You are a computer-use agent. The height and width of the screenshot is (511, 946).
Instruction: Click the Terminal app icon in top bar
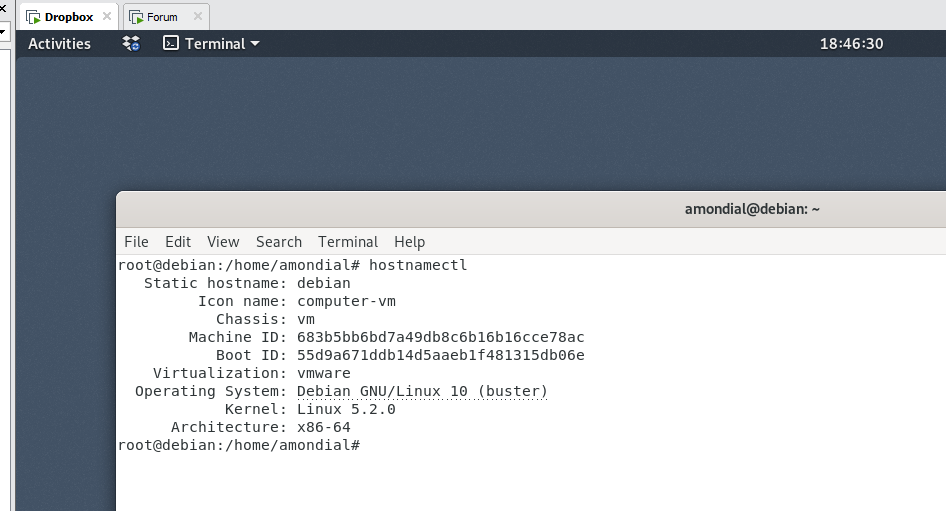tap(171, 43)
